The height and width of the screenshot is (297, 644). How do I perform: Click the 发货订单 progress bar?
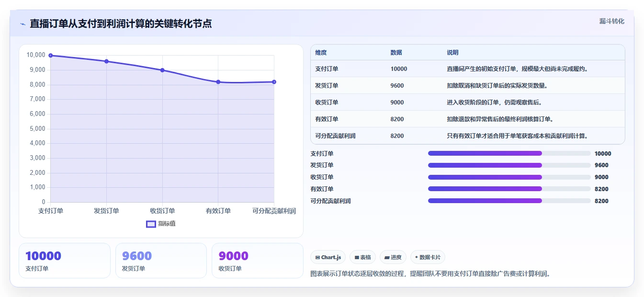[509, 165]
